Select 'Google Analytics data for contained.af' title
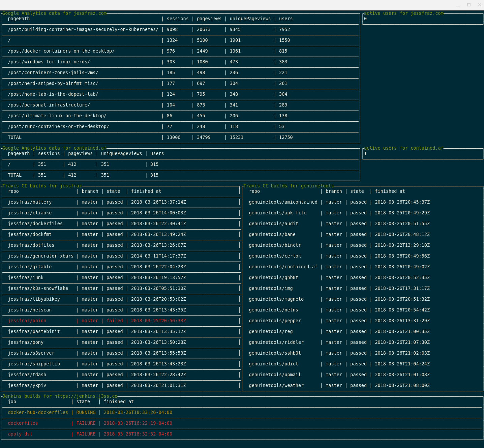The height and width of the screenshot is (448, 484). tap(54, 148)
